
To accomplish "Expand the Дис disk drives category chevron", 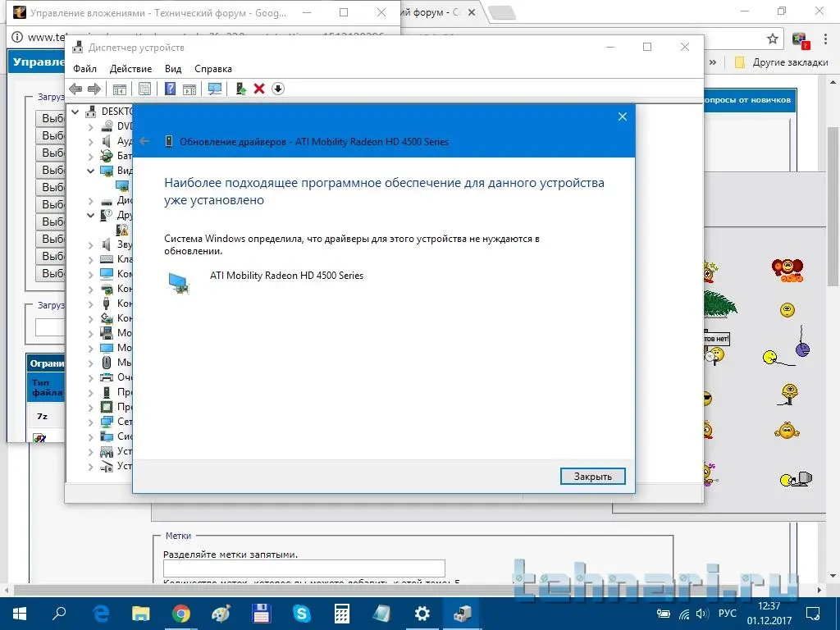I will [90, 200].
